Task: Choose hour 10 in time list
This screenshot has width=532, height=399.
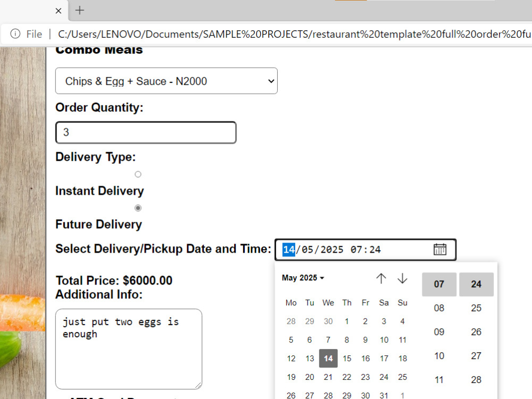Action: (439, 356)
